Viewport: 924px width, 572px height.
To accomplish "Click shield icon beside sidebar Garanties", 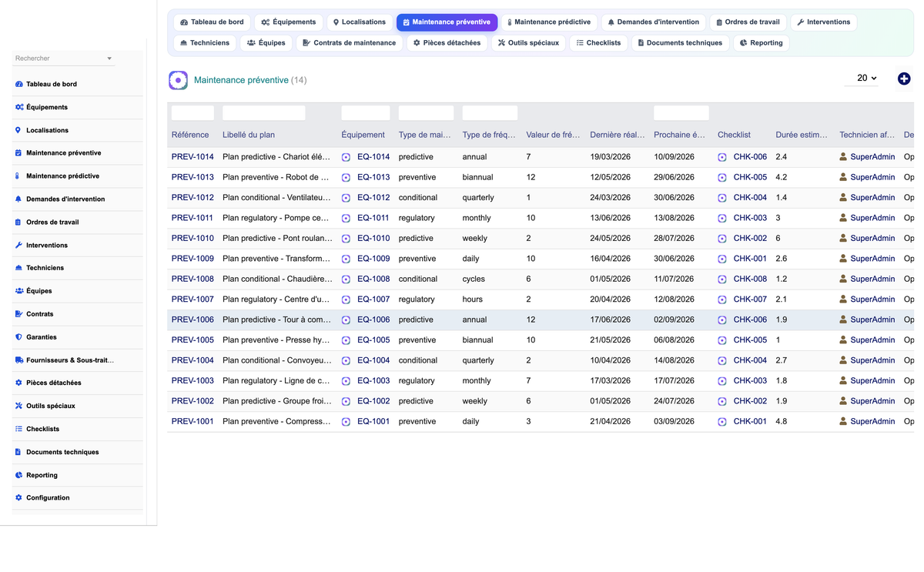I will pyautogui.click(x=18, y=337).
